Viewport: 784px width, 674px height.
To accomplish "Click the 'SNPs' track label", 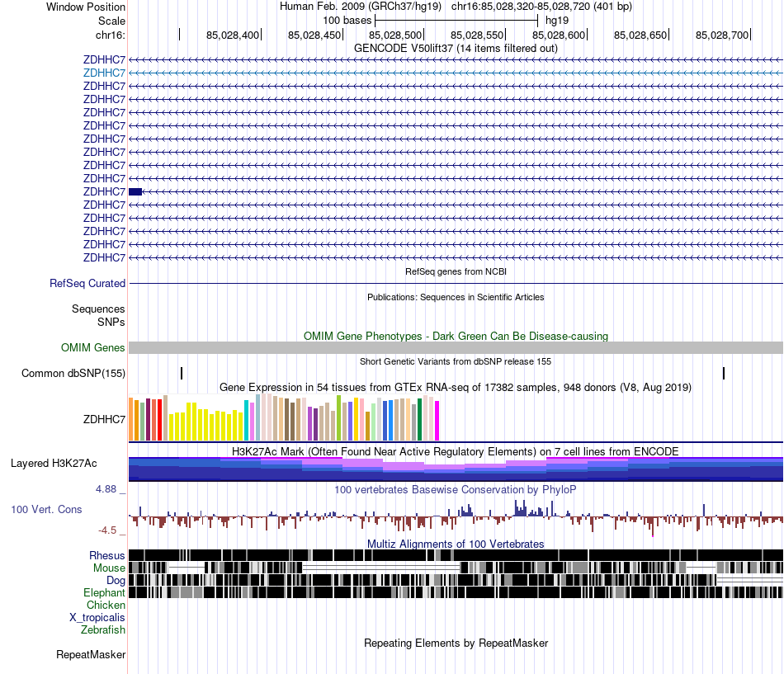I will pyautogui.click(x=111, y=322).
